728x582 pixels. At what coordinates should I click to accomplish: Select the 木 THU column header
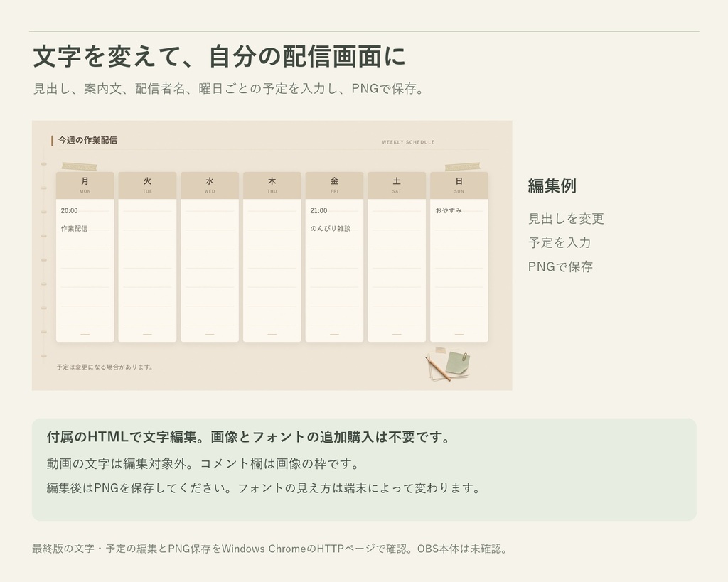272,185
